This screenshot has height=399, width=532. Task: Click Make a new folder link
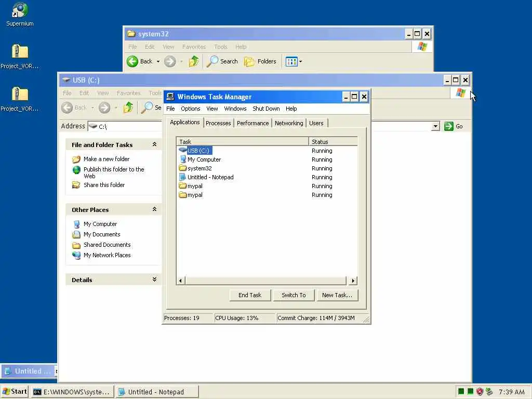coord(106,159)
